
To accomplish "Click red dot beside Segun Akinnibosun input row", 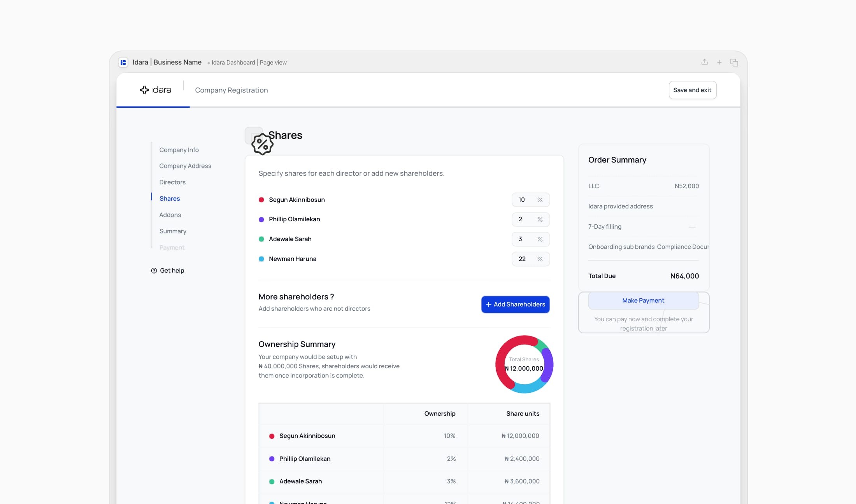I will point(261,200).
